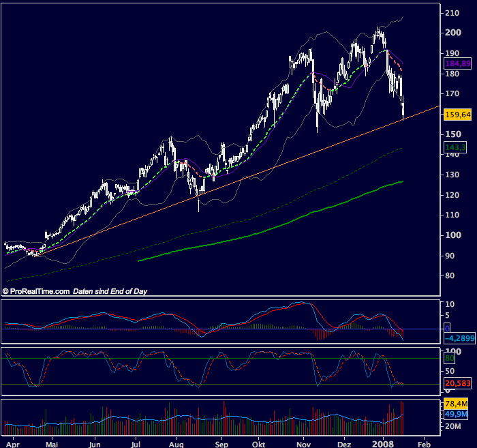477x448 pixels.
Task: Click the 0 zero-line label in MACD panel
Action: click(x=447, y=329)
